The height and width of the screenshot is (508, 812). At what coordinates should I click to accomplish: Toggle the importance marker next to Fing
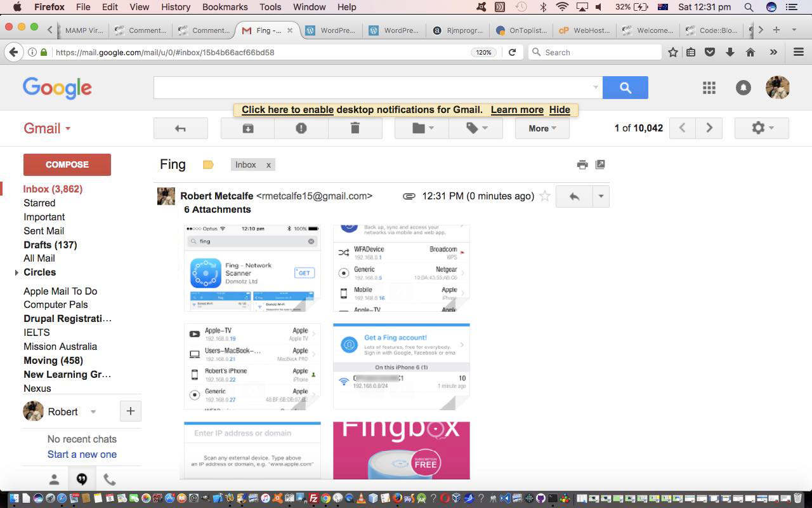point(208,165)
